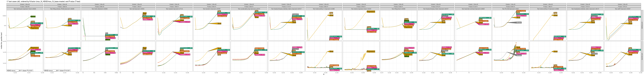Click 'Slow' label in transform kilobytes panel
Screen dimensions: 644x76
[x=219, y=24]
